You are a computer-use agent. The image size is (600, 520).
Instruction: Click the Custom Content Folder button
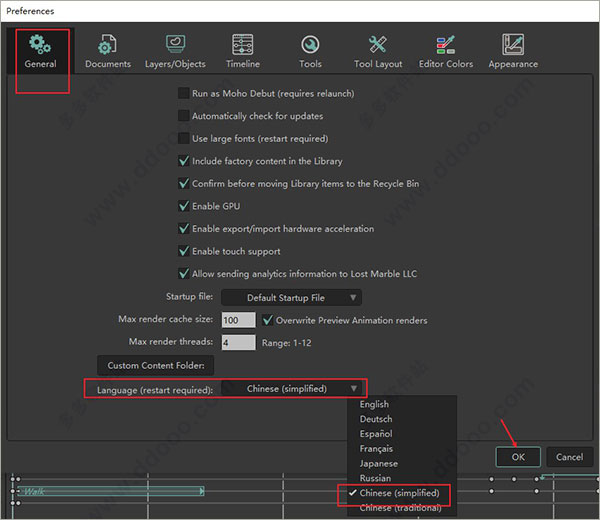[x=155, y=365]
